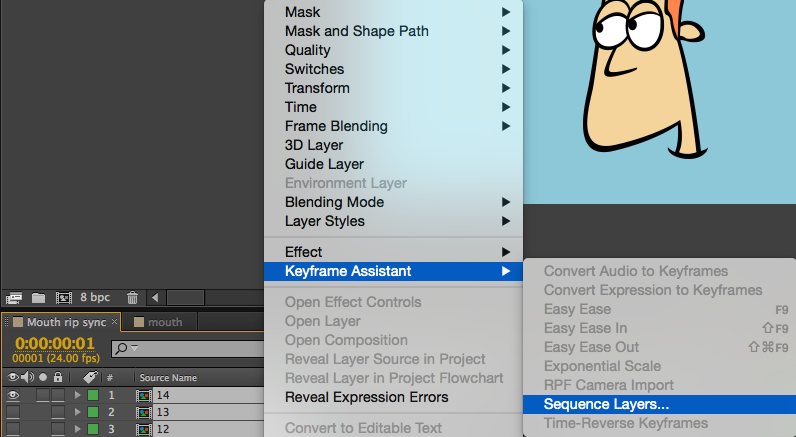Show layer 2 using its video switch
Viewport: 796px width, 437px height.
point(13,412)
